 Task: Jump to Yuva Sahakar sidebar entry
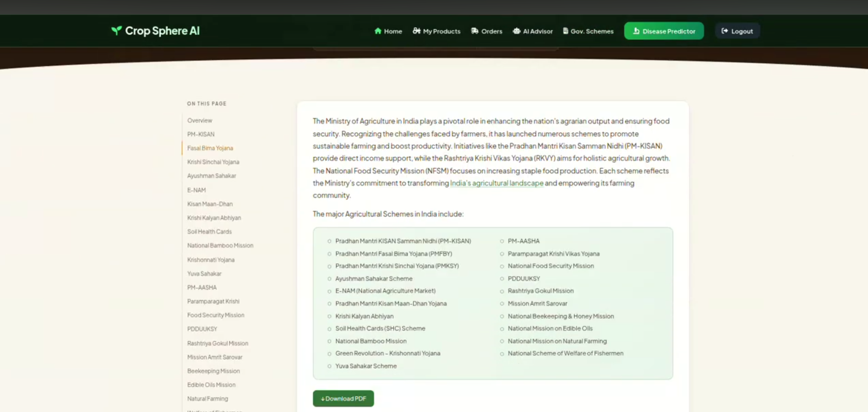click(204, 273)
